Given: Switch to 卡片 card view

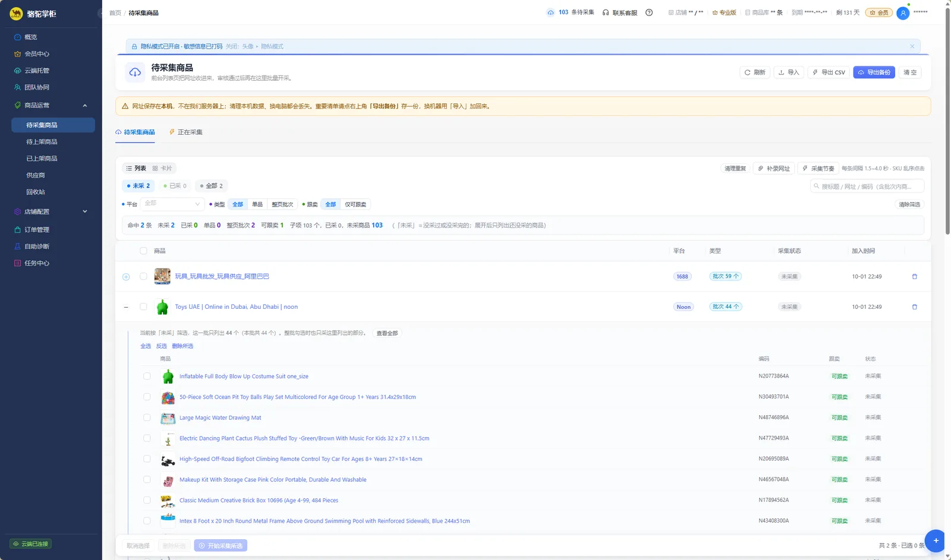Looking at the screenshot, I should coord(162,168).
